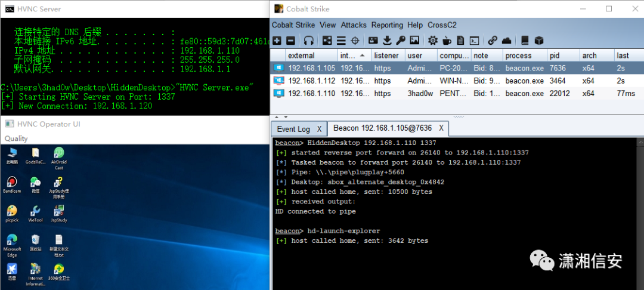Click the Connect plus icon in Cobalt Strike toolbar
This screenshot has width=644, height=290.
point(277,40)
